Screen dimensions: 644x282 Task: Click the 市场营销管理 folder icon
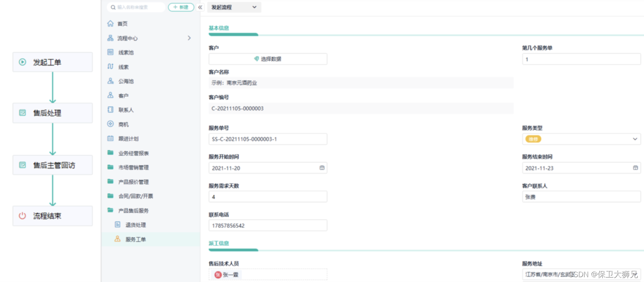pyautogui.click(x=110, y=167)
